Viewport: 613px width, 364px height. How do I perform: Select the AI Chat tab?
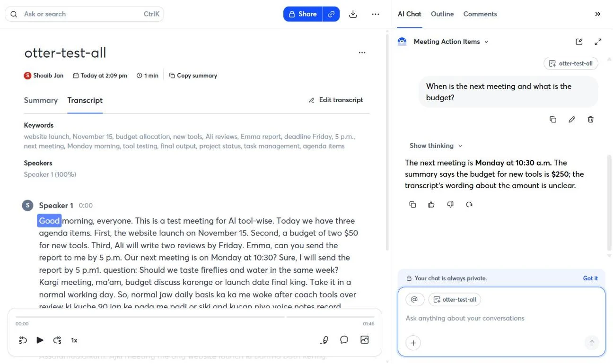(410, 14)
